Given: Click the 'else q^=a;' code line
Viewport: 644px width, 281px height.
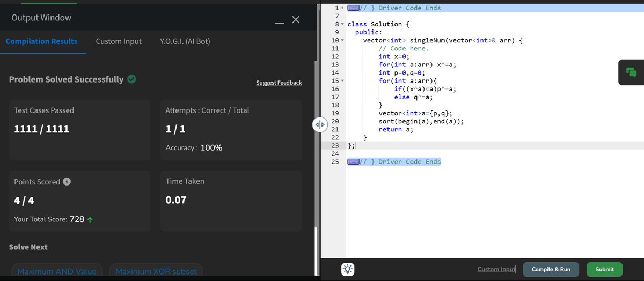Looking at the screenshot, I should (413, 98).
